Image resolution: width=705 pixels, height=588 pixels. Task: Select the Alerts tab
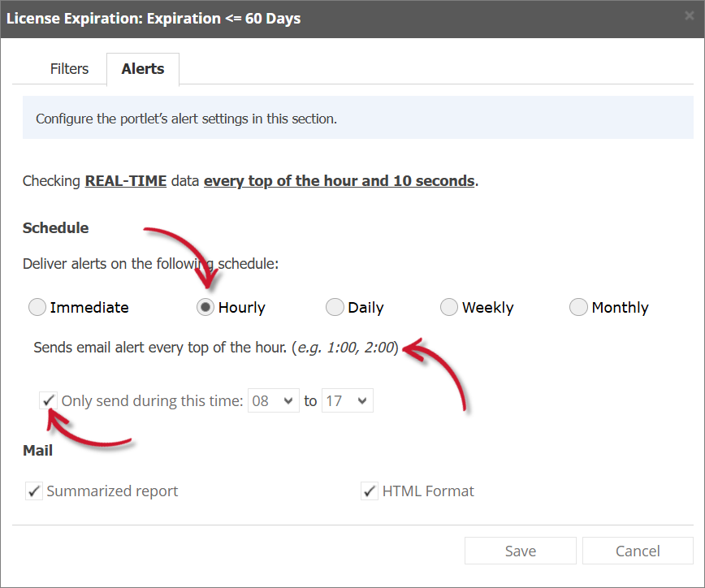(x=143, y=69)
